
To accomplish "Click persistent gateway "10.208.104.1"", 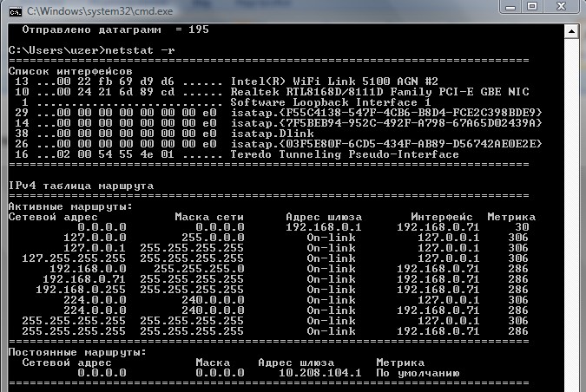I will coord(319,373).
